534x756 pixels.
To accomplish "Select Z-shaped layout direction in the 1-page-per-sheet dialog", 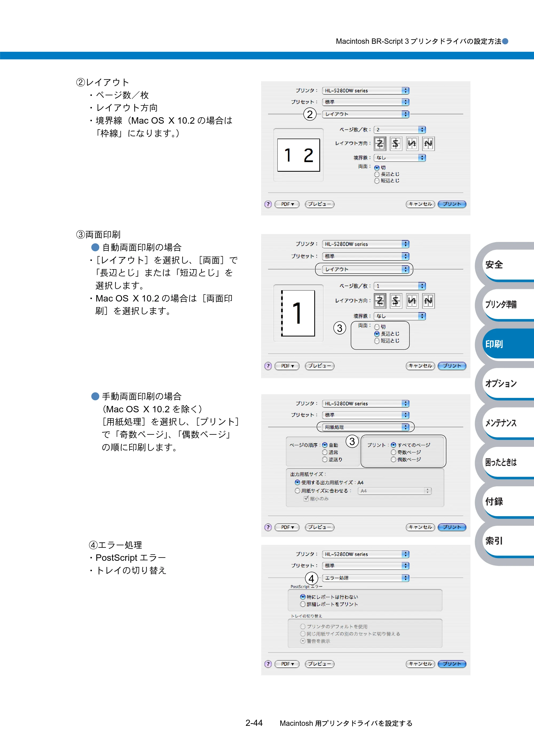I will pos(380,301).
